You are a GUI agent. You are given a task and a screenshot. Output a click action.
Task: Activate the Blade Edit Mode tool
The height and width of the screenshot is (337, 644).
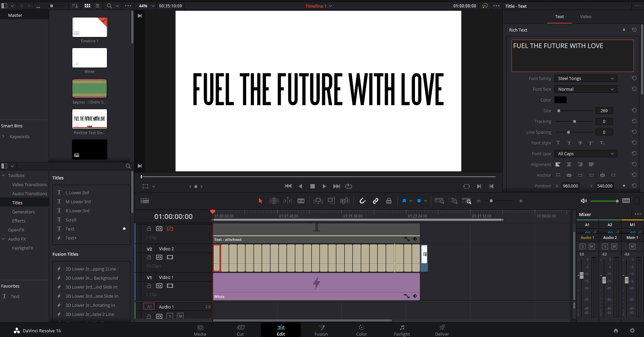coord(301,201)
